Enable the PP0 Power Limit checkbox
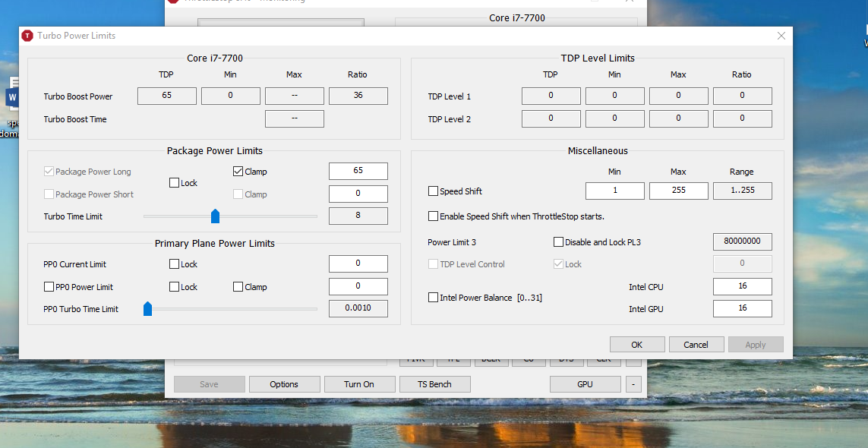Screen dimensions: 868x448 48,287
